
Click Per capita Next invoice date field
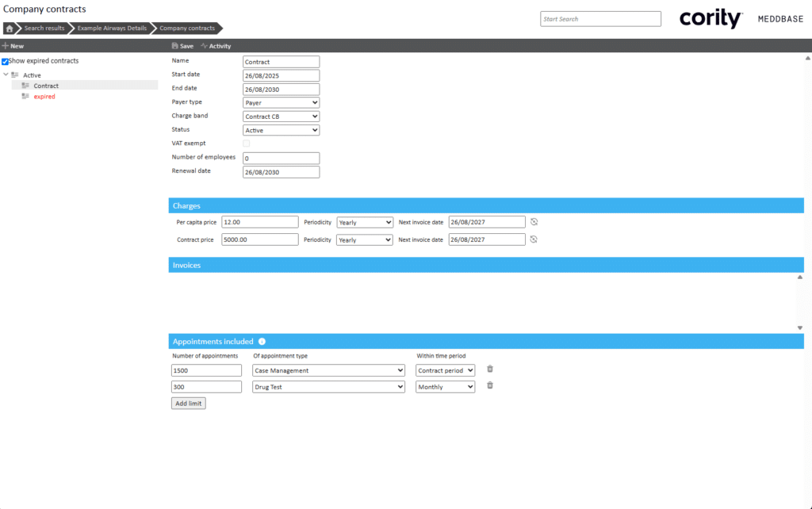(487, 222)
